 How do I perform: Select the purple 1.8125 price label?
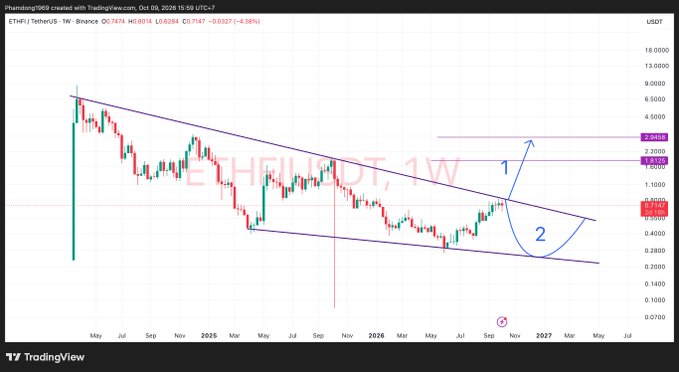654,161
